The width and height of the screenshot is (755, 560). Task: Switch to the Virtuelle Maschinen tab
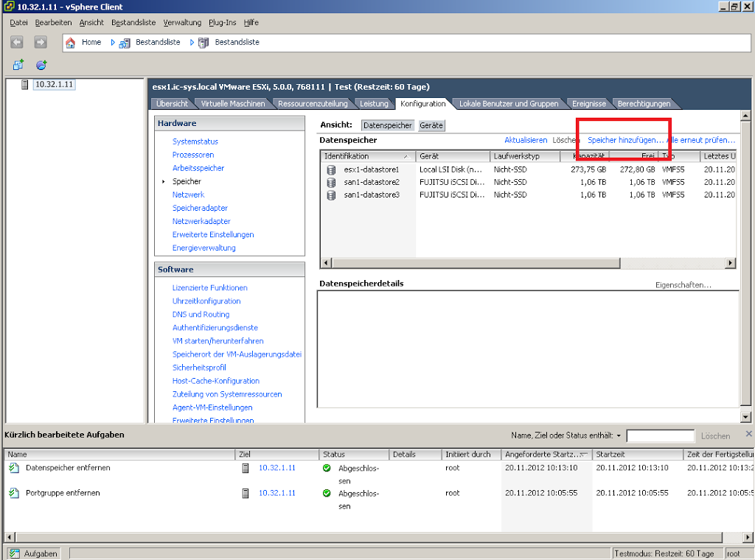[x=232, y=104]
